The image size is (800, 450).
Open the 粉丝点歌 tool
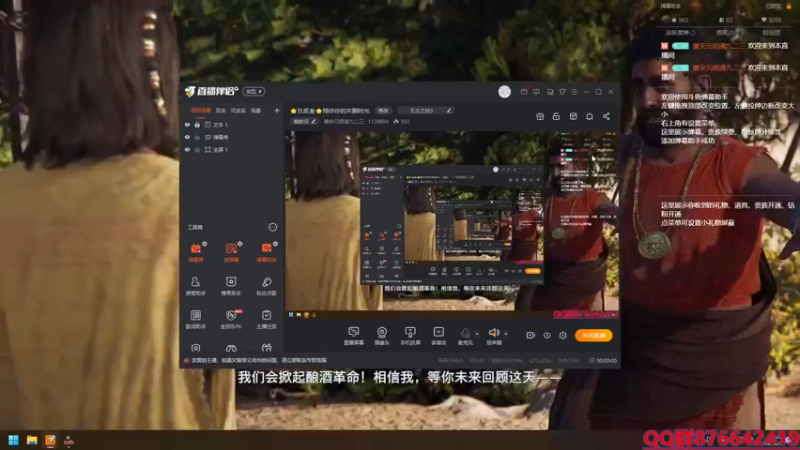(x=266, y=286)
